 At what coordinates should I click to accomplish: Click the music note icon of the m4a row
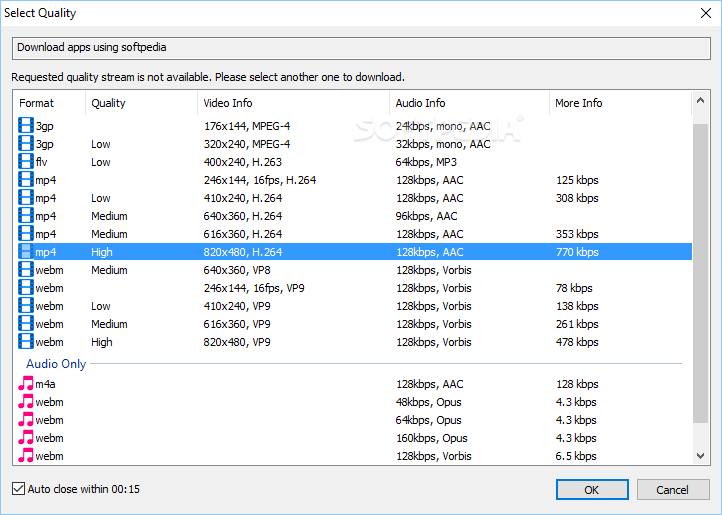tap(26, 384)
